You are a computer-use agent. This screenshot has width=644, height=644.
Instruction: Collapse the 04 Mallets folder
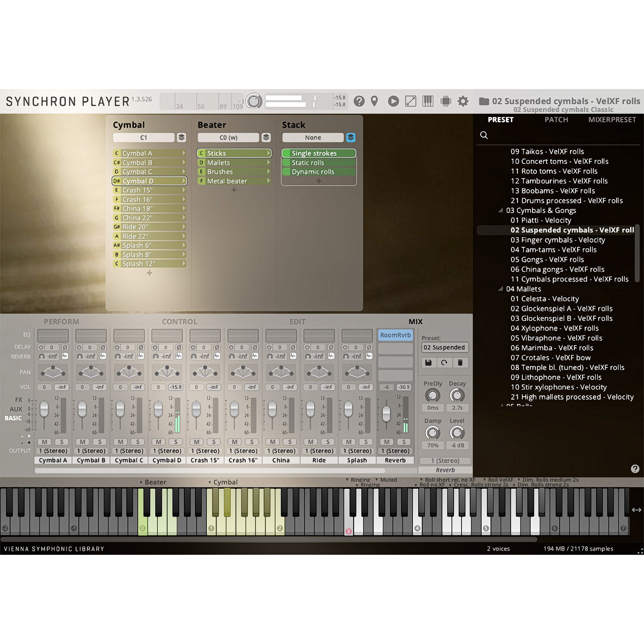[x=501, y=289]
